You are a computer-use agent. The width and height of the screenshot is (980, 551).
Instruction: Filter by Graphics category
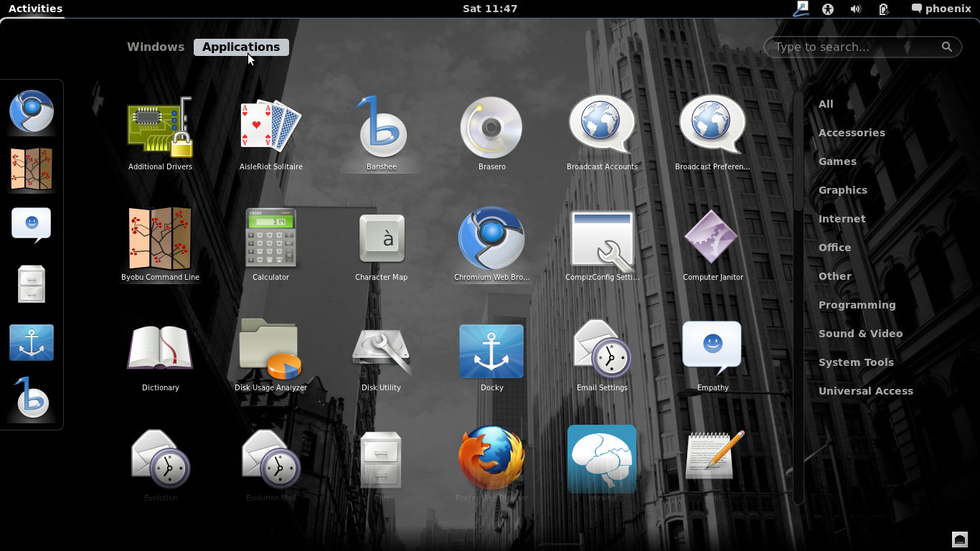pos(843,190)
